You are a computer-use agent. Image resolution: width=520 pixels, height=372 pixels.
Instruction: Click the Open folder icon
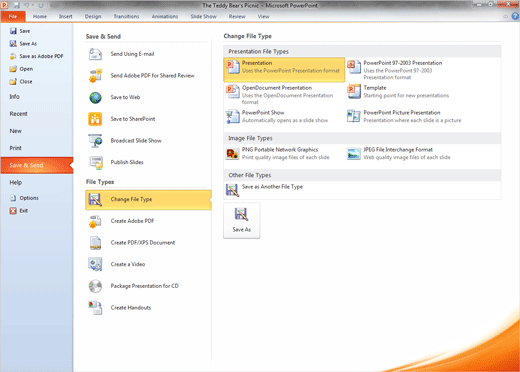tap(13, 69)
